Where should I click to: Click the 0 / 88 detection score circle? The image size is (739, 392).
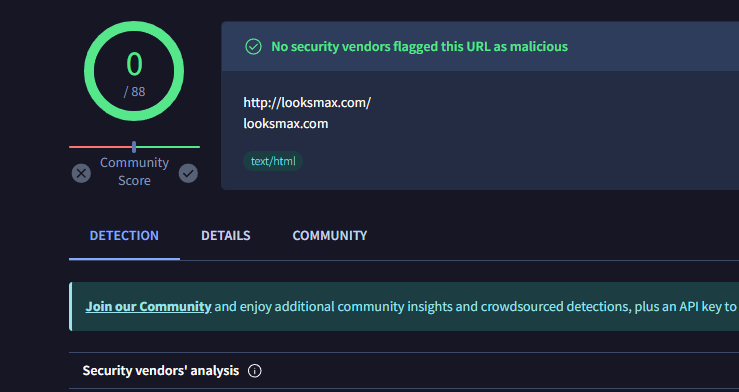[134, 71]
